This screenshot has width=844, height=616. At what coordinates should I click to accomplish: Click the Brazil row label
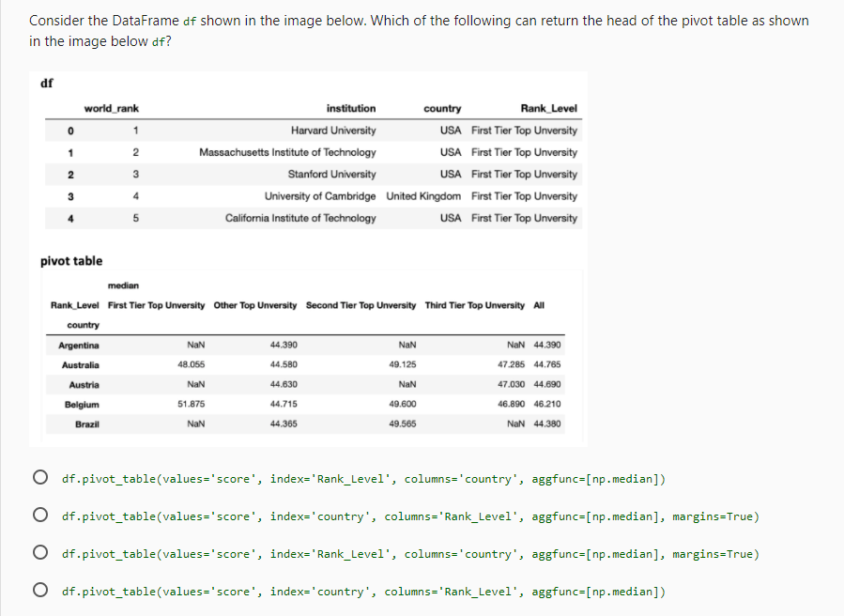[87, 423]
